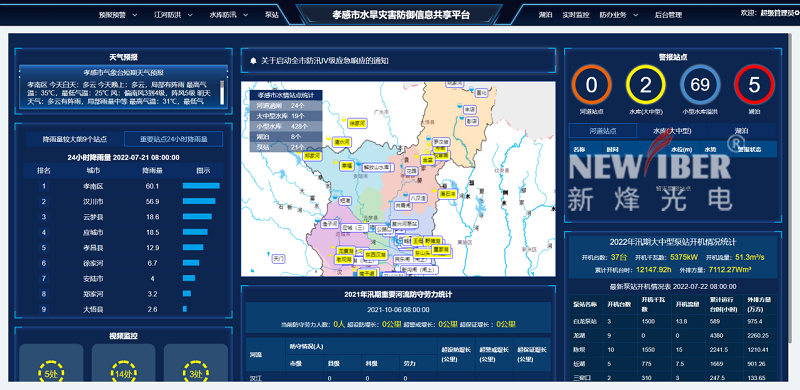Click the 解放山水库 station label on map
The image size is (800, 390).
pos(376,167)
